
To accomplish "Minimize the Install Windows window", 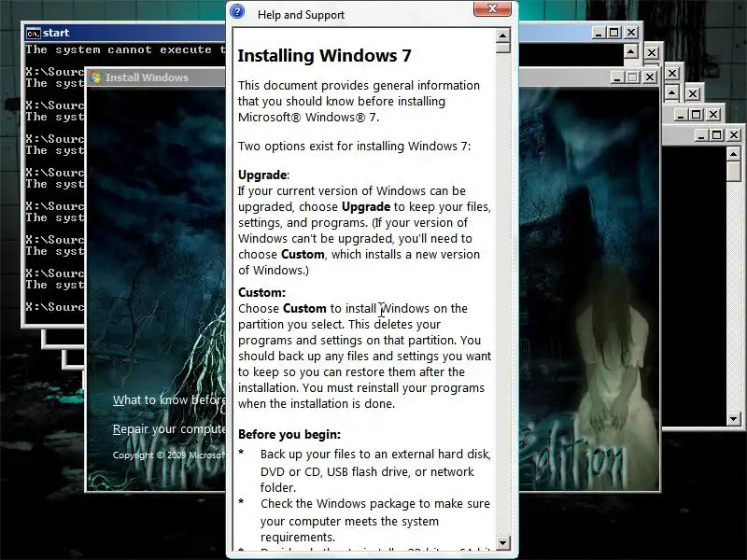I will [617, 77].
